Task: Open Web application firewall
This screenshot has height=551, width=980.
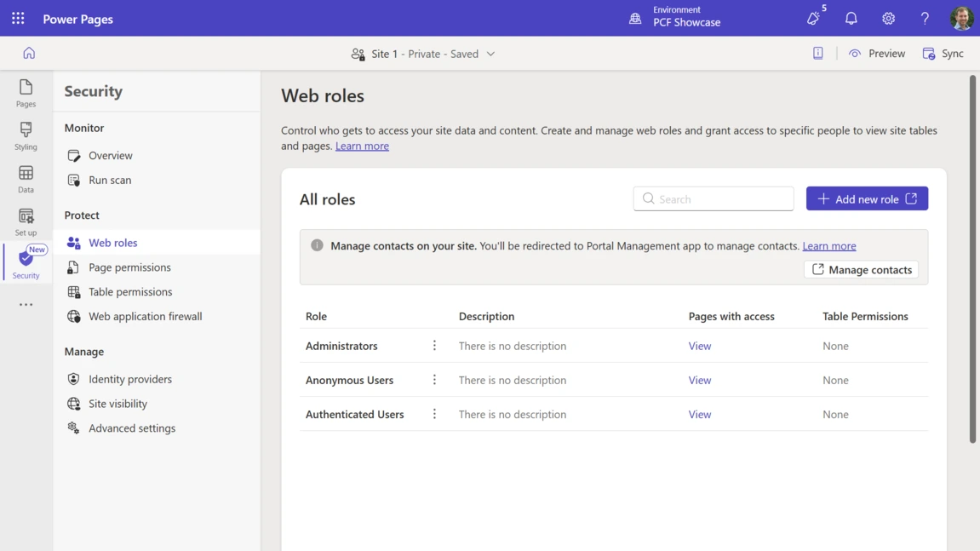Action: (157, 316)
